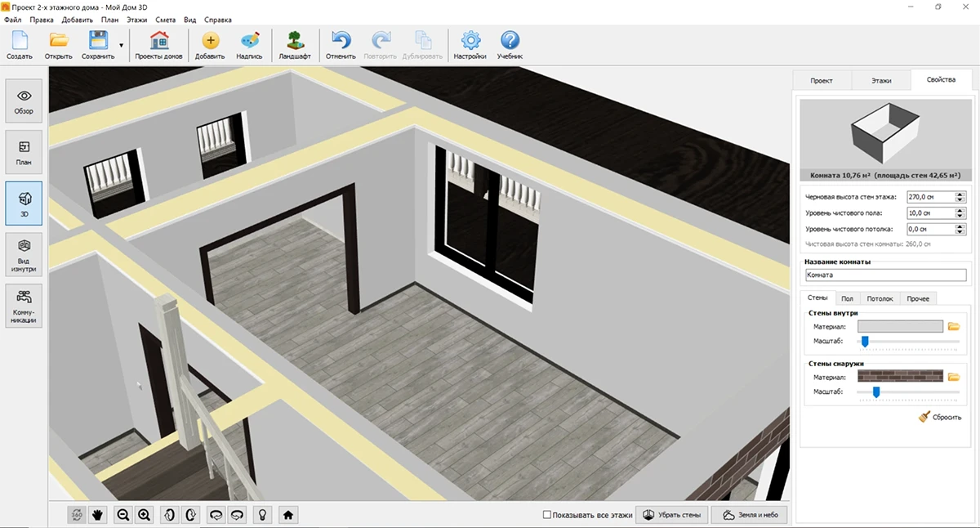Viewport: 980px width, 528px height.
Task: Open the Учебник tutorial help
Action: pyautogui.click(x=510, y=45)
